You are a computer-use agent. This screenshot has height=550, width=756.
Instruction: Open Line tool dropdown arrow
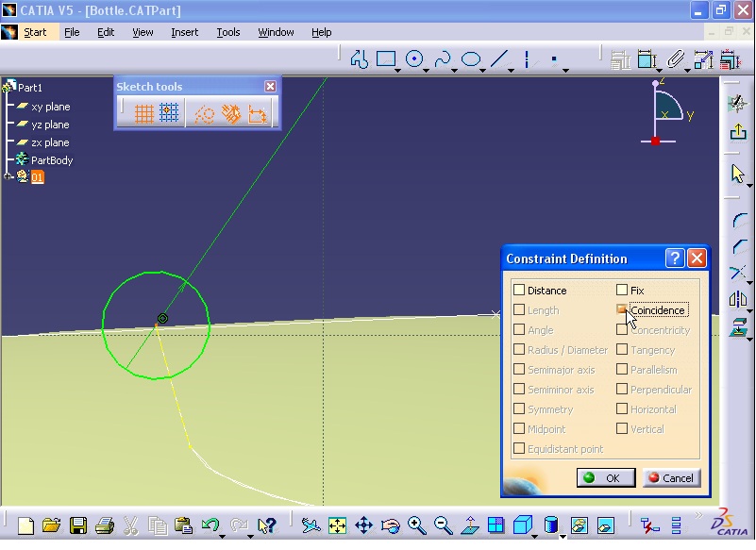point(511,71)
